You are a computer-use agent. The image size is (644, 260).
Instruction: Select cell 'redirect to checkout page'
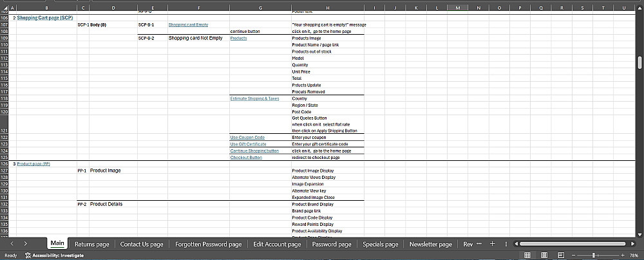click(327, 157)
